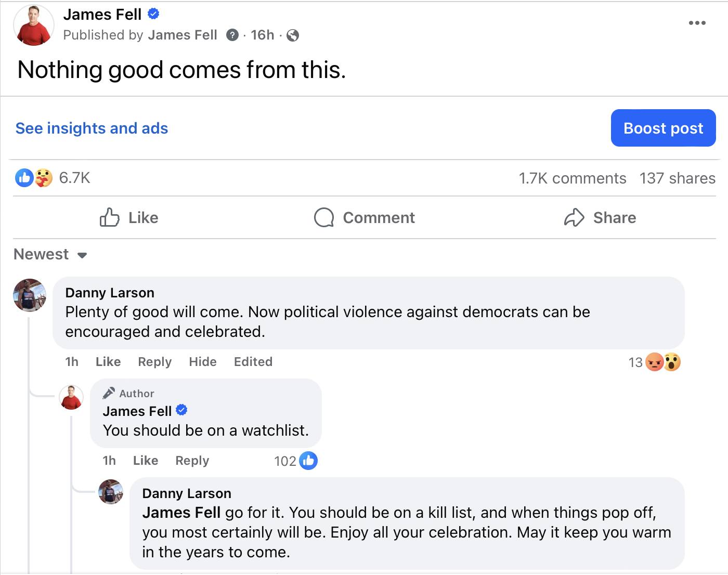Open James Fell's profile picture
The width and height of the screenshot is (728, 575).
click(33, 24)
